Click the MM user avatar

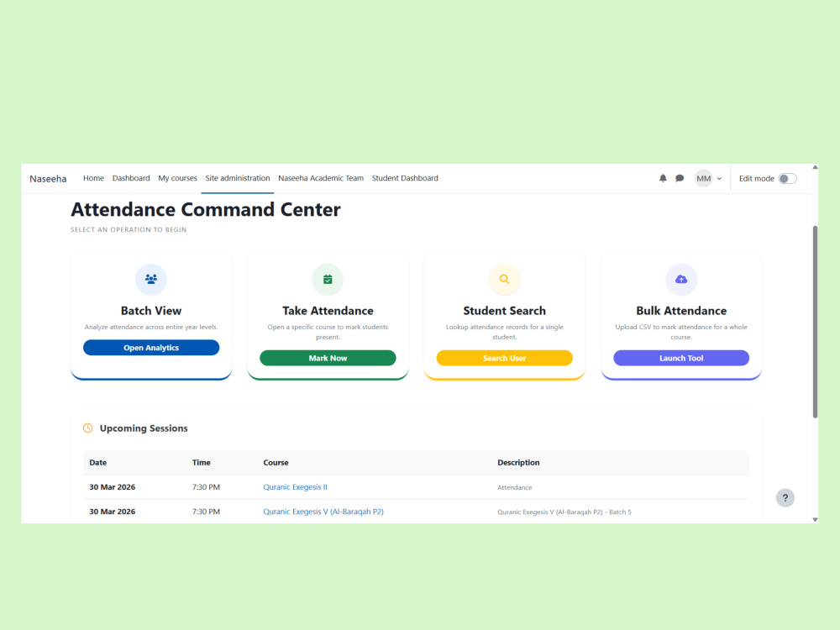point(703,178)
